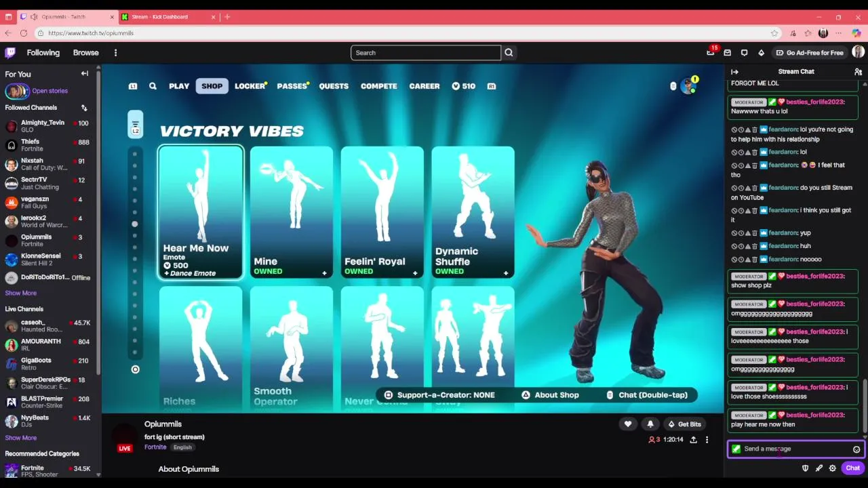Screen dimensions: 868x488
Task: Click the browser refresh button
Action: point(24,33)
